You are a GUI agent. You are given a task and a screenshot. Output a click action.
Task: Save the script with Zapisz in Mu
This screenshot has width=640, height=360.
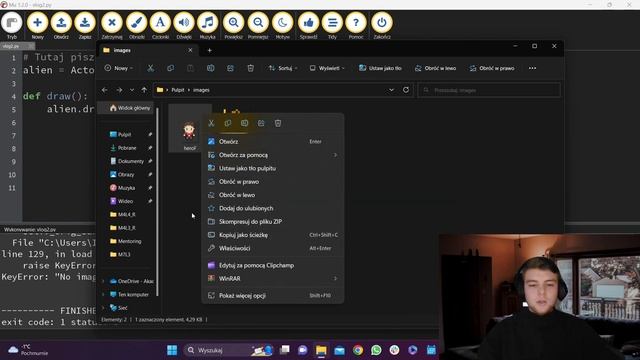click(85, 25)
